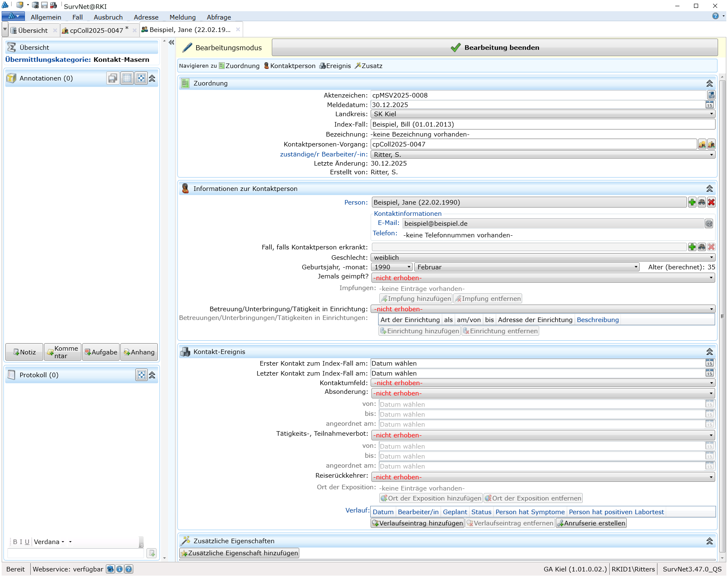Click the email icon beside the E-Mail field
This screenshot has height=576, width=728.
click(x=709, y=224)
